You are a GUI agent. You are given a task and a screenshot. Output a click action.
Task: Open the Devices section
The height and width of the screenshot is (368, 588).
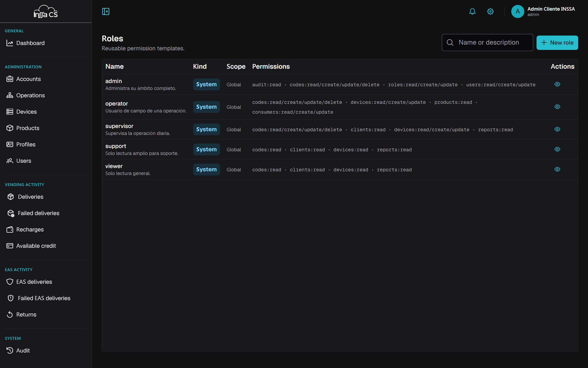(x=46, y=112)
